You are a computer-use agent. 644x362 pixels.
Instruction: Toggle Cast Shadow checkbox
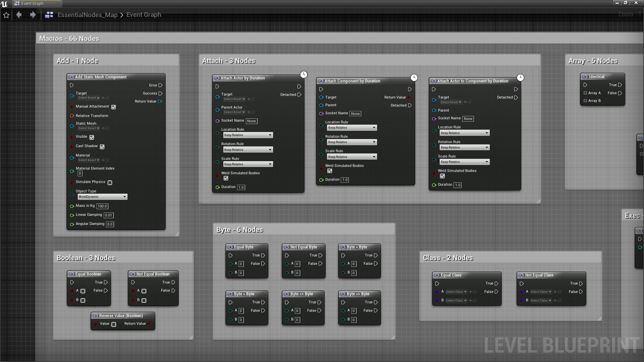pos(102,146)
